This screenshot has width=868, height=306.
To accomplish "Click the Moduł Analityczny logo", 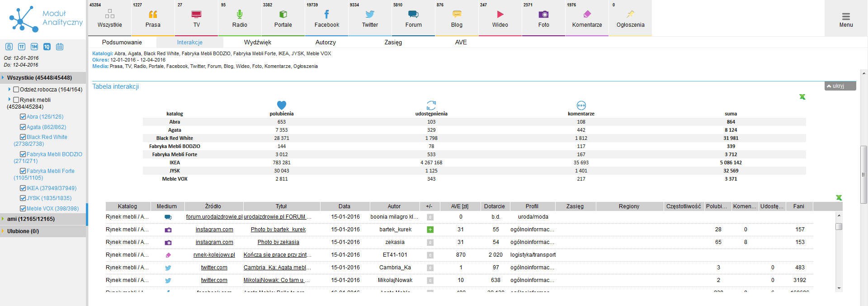I will tap(45, 19).
